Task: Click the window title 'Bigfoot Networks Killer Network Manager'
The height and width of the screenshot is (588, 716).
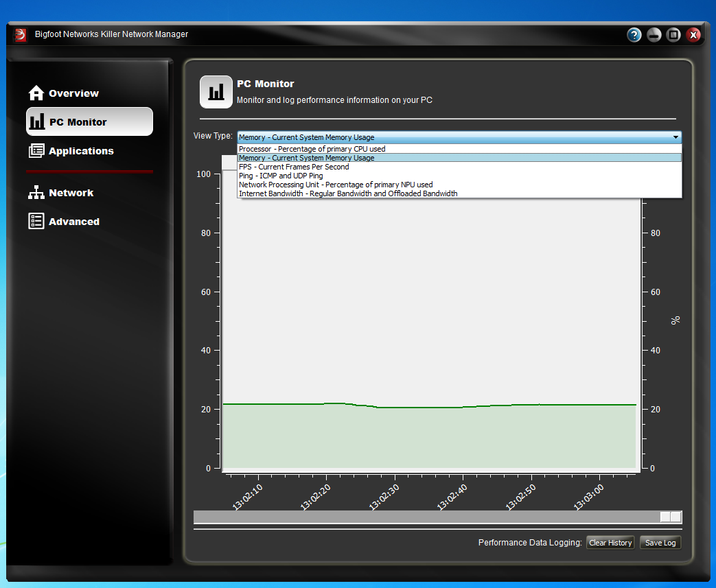Action: tap(111, 34)
